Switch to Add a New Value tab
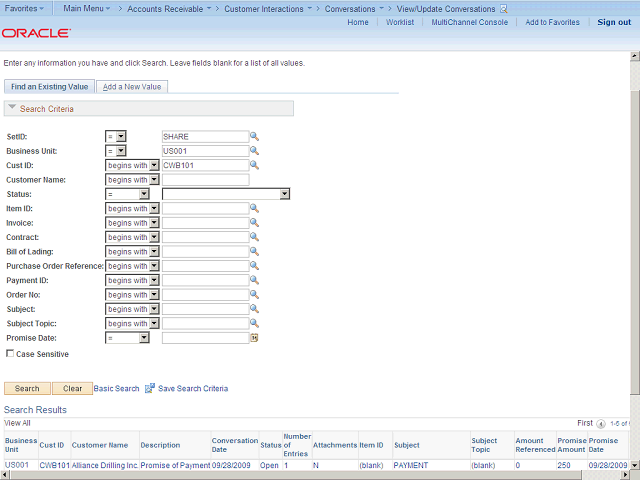640x480 pixels. pos(132,87)
